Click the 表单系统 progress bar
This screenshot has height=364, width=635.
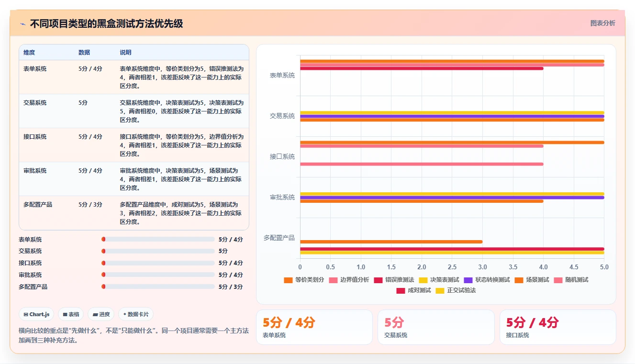point(158,239)
